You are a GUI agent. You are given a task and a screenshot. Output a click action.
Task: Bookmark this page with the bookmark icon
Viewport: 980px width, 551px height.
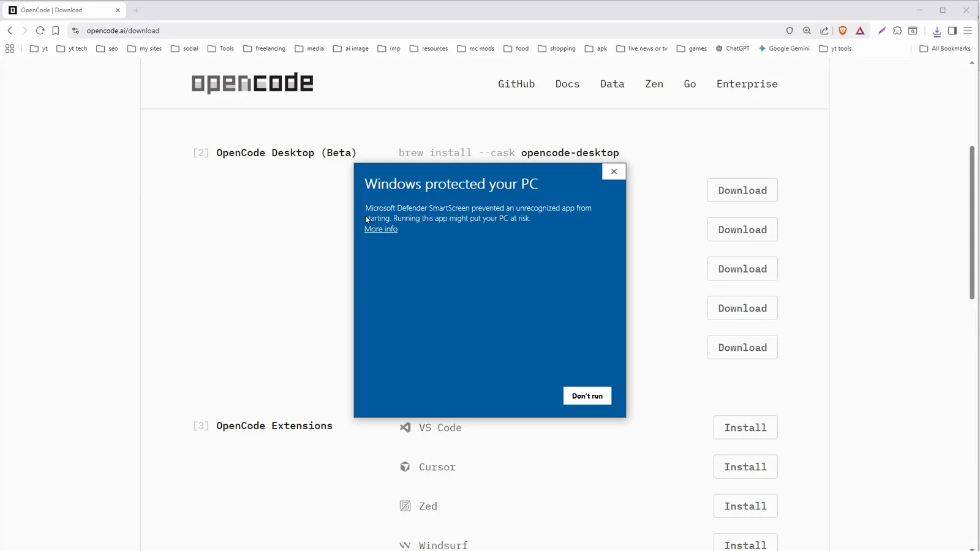click(x=56, y=31)
